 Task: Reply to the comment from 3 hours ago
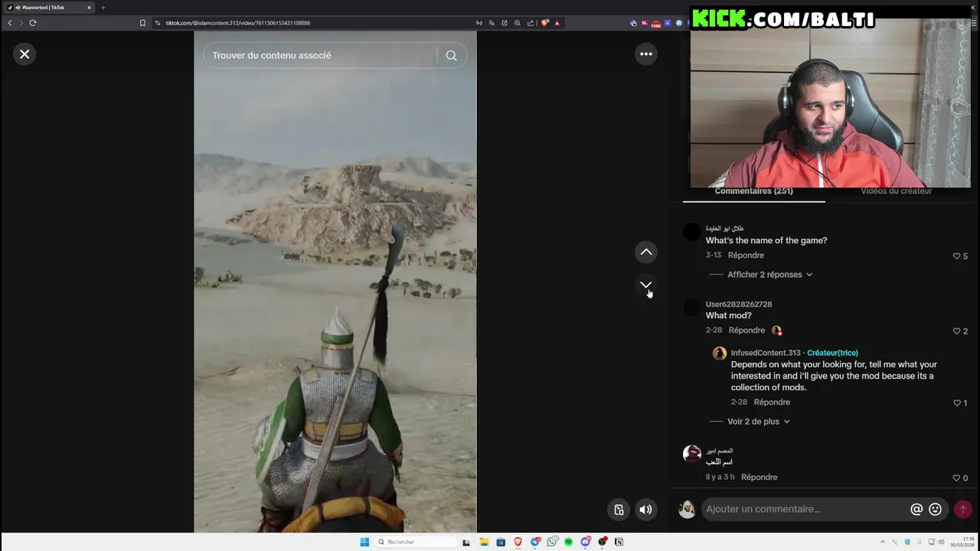coord(759,478)
